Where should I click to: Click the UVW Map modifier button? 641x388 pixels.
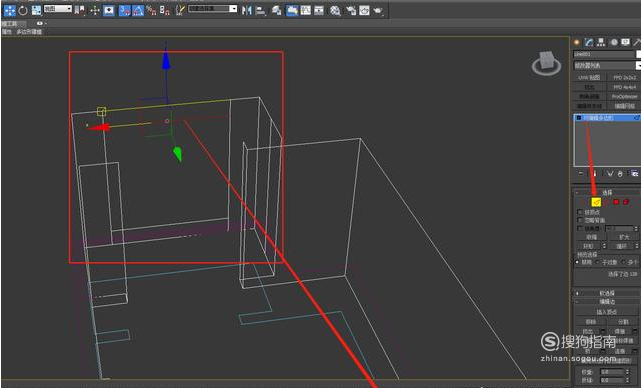pos(589,77)
